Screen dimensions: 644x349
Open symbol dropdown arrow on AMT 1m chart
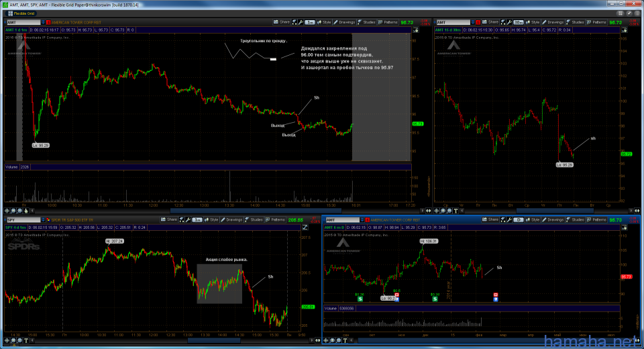[43, 22]
